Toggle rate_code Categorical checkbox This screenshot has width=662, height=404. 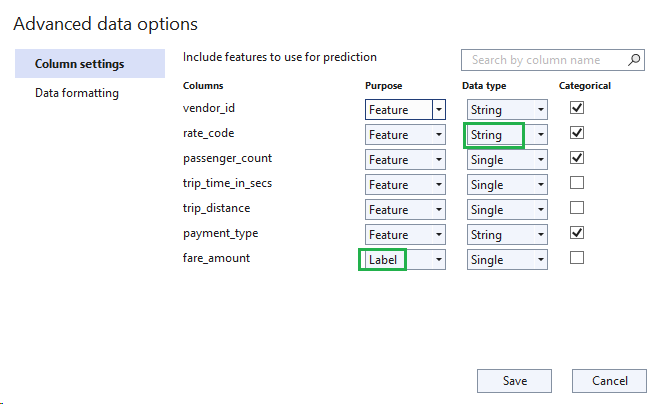point(577,133)
